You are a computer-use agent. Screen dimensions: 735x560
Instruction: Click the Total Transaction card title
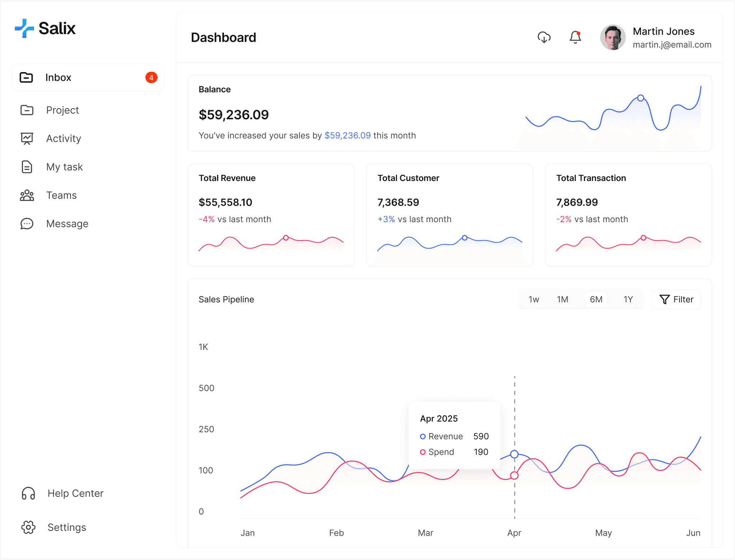pyautogui.click(x=591, y=178)
